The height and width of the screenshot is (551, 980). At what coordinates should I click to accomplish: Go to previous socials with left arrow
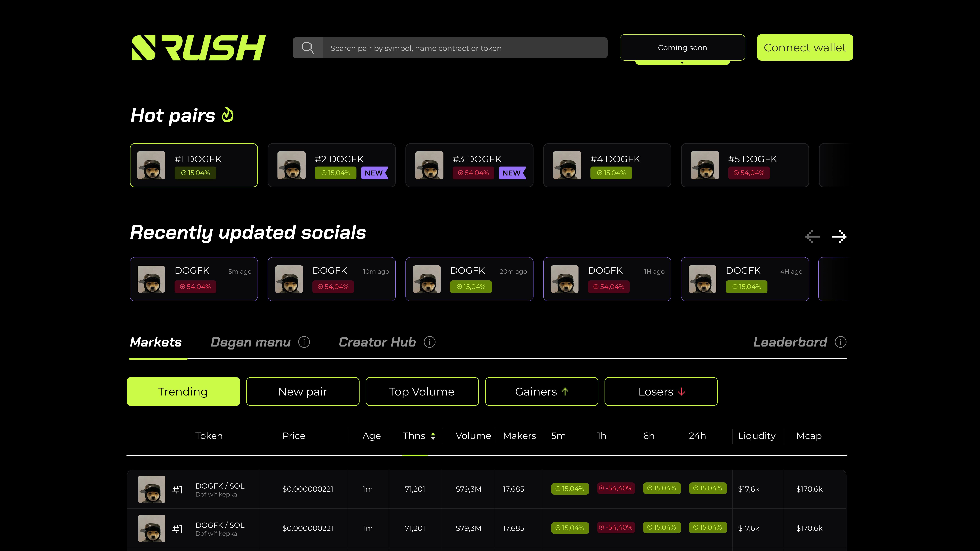813,236
